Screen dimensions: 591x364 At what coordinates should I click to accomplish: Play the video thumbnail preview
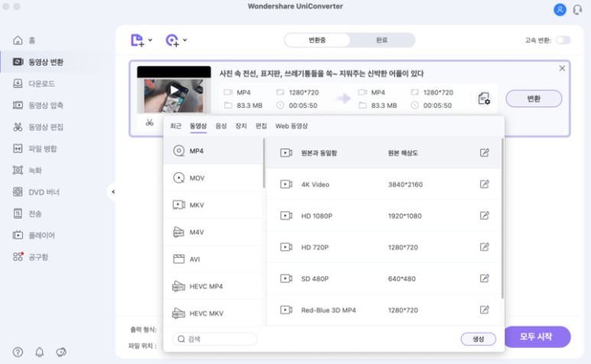[x=174, y=89]
